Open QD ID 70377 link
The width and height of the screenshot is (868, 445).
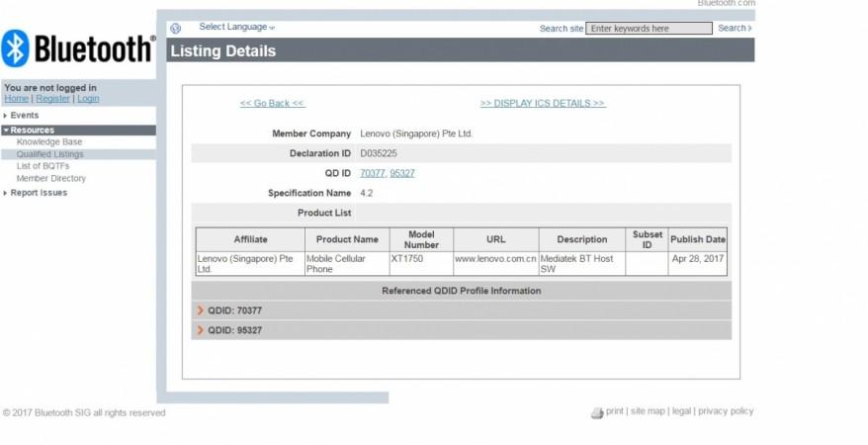372,173
